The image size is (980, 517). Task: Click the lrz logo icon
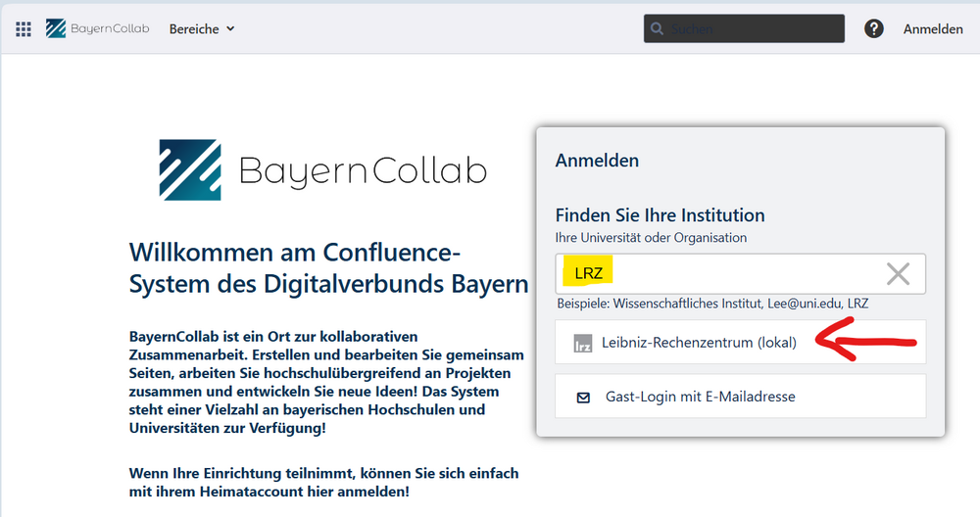coord(582,343)
